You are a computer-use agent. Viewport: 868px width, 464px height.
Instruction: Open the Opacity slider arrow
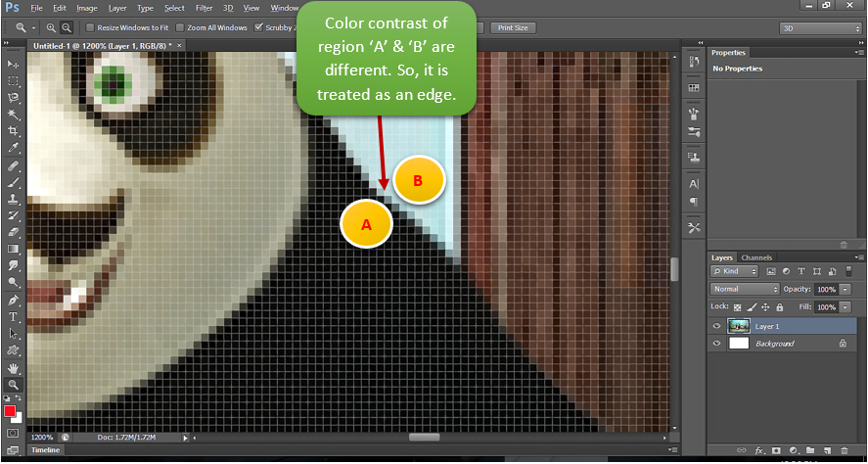click(845, 289)
